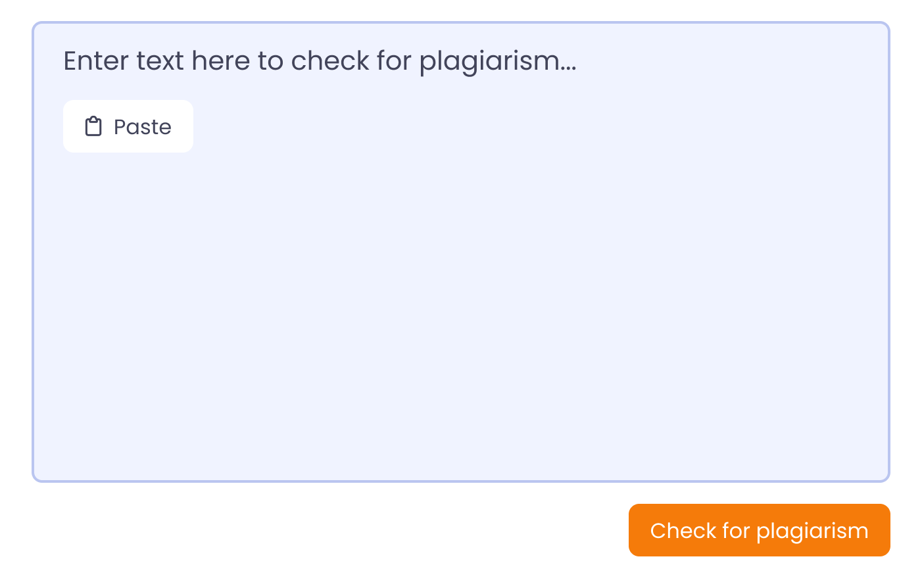Activate the text area via its placeholder line
922x588 pixels.
(320, 61)
